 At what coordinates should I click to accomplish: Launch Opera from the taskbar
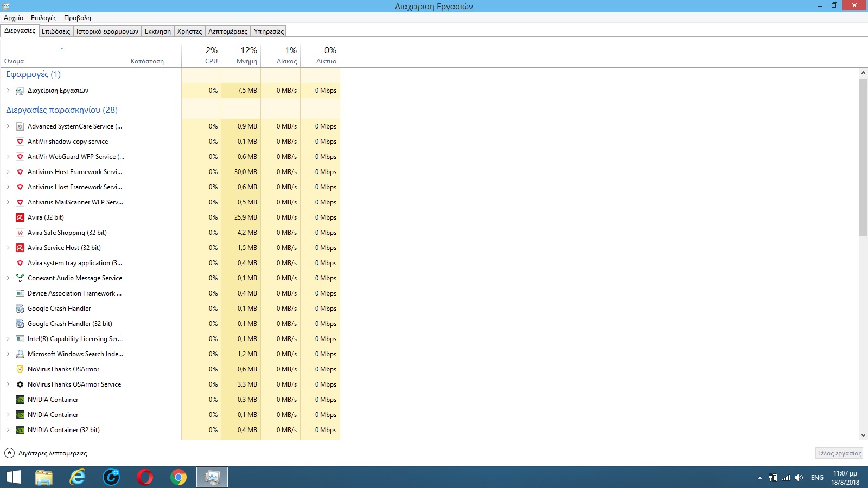coord(145,477)
